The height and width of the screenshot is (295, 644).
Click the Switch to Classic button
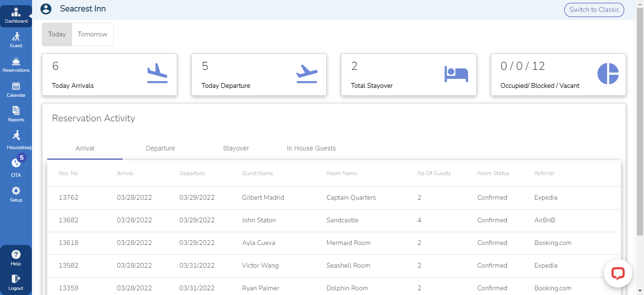coord(594,10)
